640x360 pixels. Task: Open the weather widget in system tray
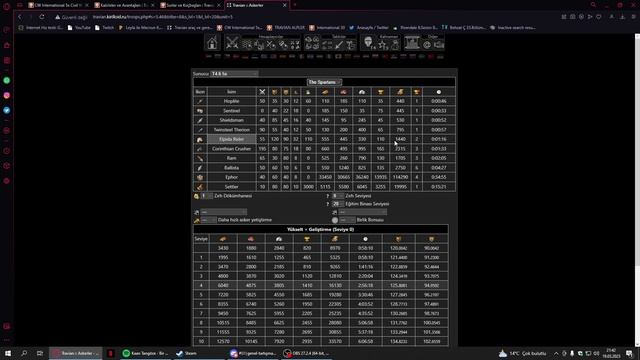click(522, 353)
